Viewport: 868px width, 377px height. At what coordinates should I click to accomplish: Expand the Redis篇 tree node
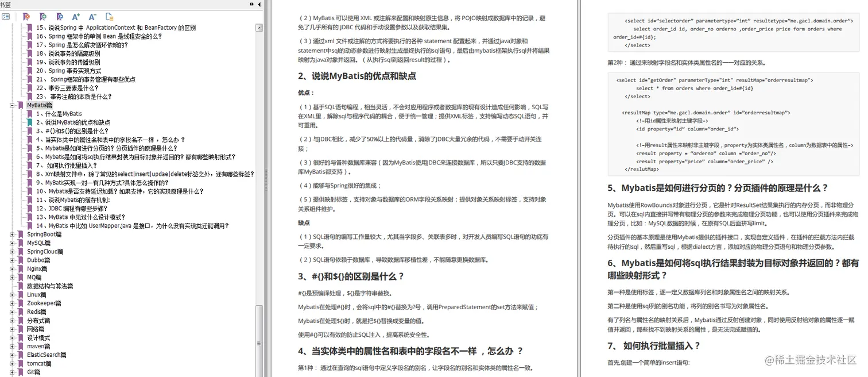13,311
